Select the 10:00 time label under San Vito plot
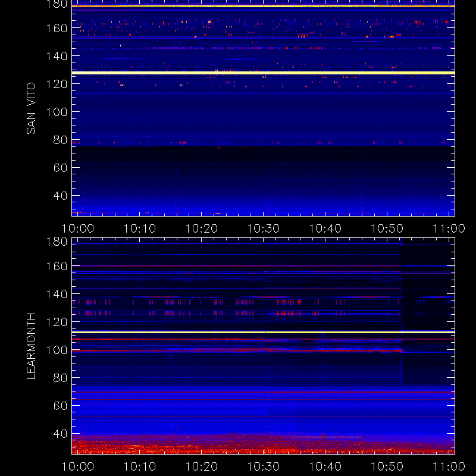Screen dimensions: 476x476 pyautogui.click(x=78, y=228)
